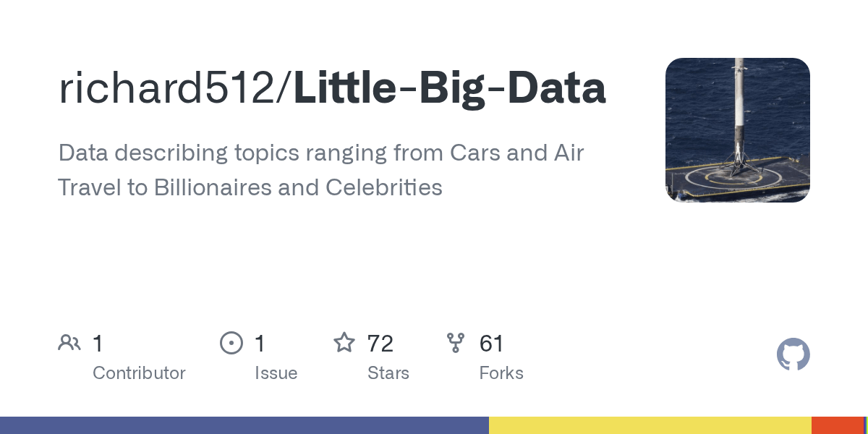Click the "Stars" label text

click(388, 373)
